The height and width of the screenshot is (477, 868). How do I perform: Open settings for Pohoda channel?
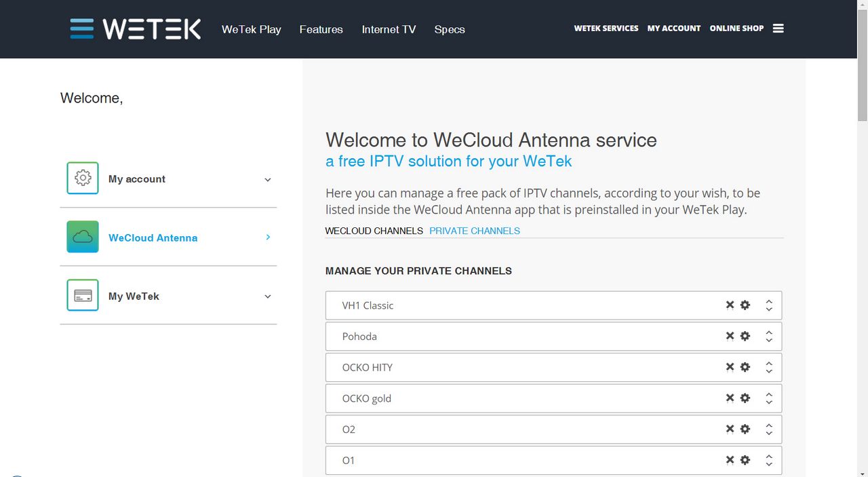(745, 336)
